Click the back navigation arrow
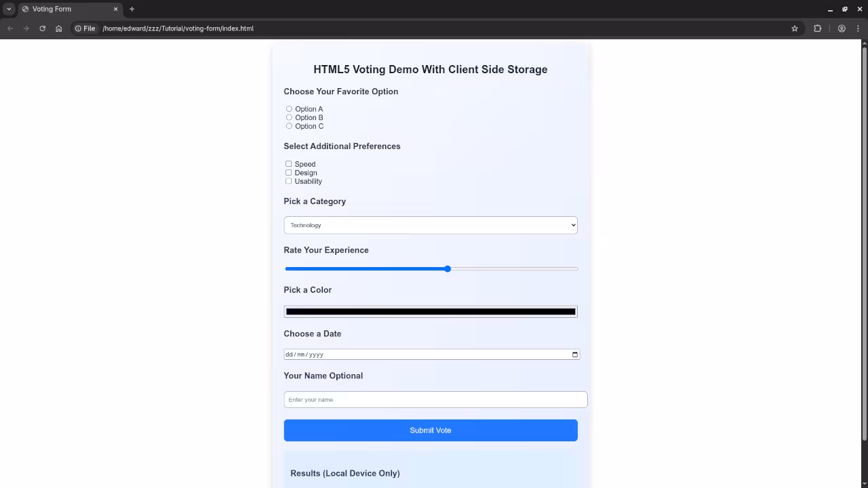The width and height of the screenshot is (868, 488). (x=9, y=28)
